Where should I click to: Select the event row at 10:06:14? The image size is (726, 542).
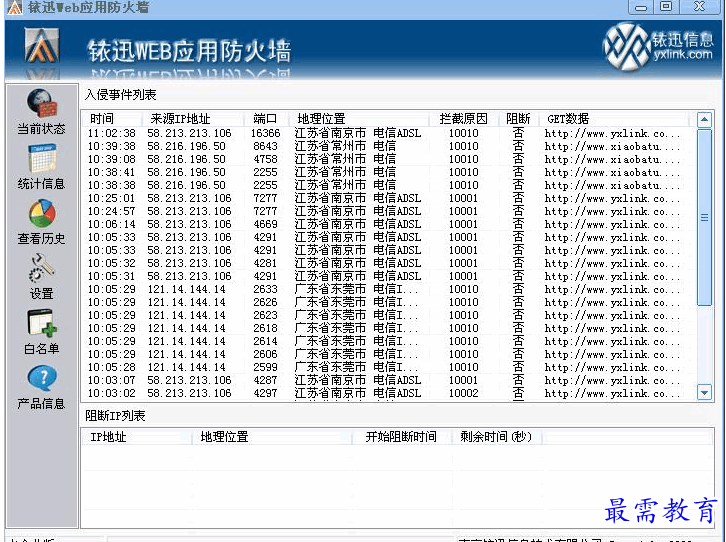(x=384, y=224)
